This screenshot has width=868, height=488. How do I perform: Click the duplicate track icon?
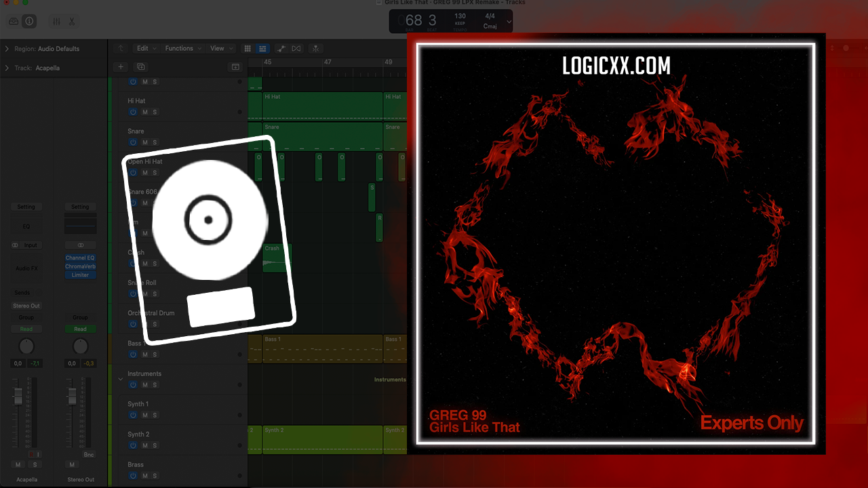pyautogui.click(x=141, y=66)
